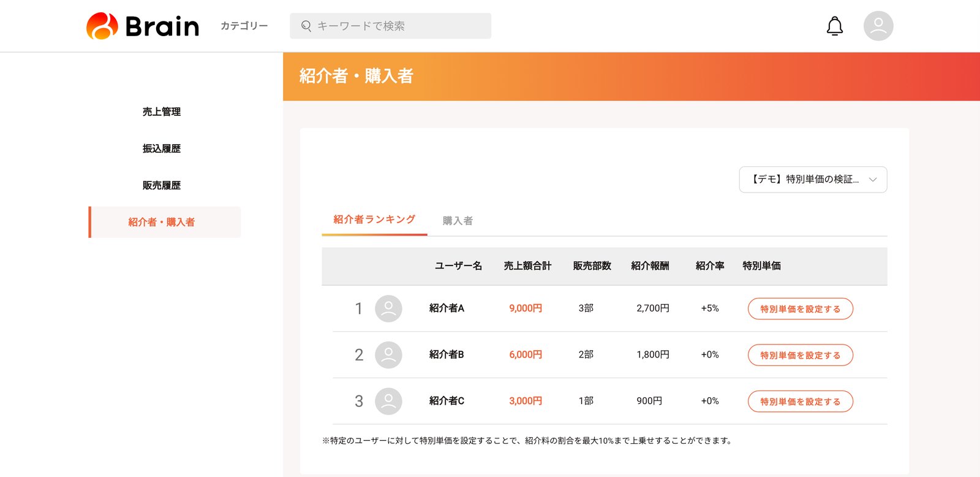Click the 1,800円 referral reward
This screenshot has width=980, height=477.
[653, 354]
